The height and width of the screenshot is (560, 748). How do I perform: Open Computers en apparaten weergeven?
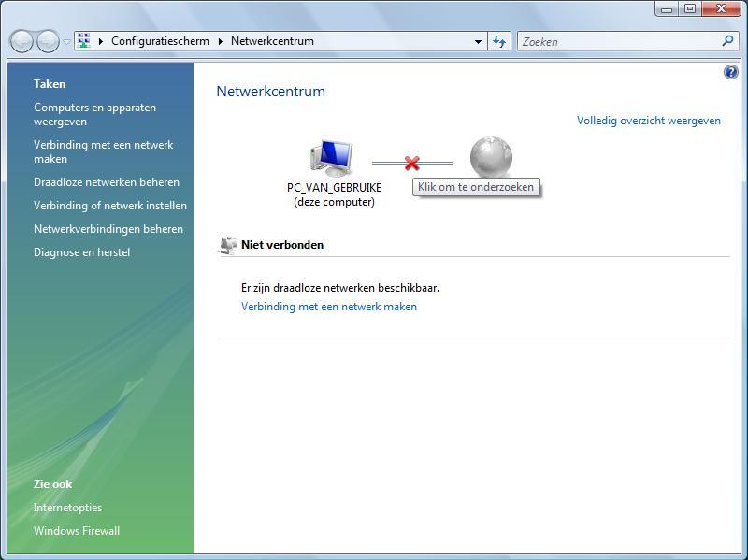[95, 114]
